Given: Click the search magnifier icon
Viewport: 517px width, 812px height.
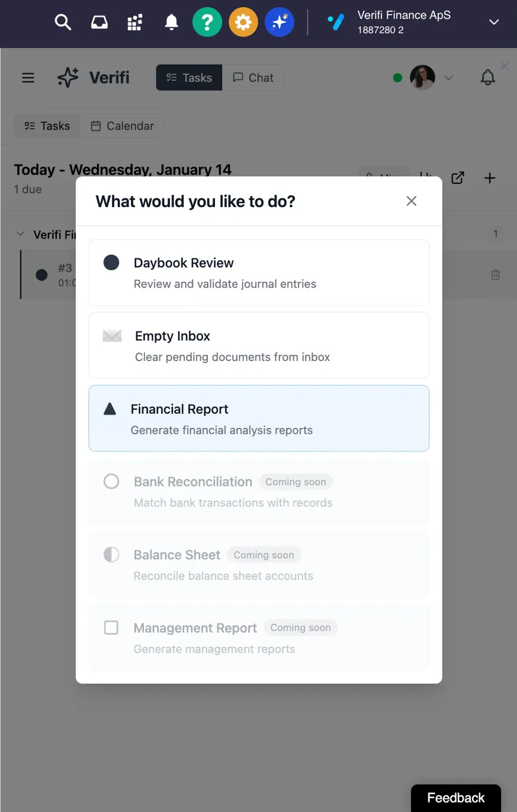Looking at the screenshot, I should pos(63,22).
